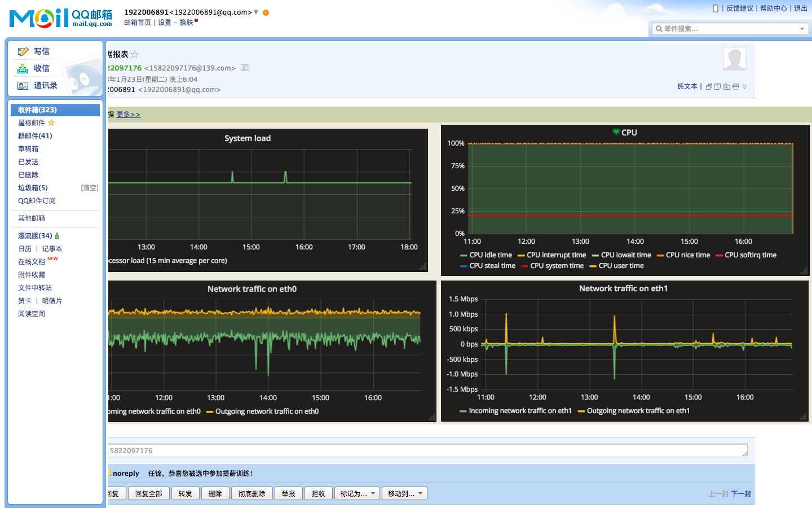Star this email next to its subject
The width and height of the screenshot is (812, 508).
134,55
